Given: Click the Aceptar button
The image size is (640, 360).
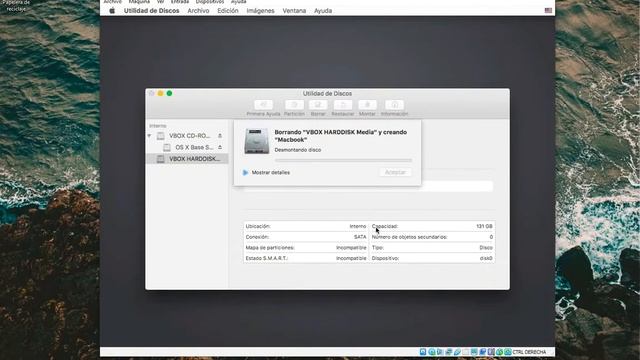Looking at the screenshot, I should 395,172.
